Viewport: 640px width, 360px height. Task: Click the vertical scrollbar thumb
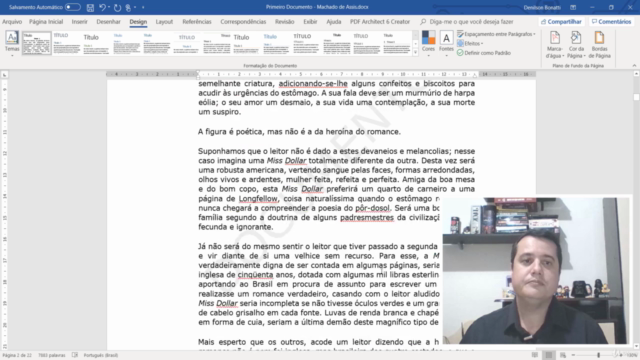[636, 97]
